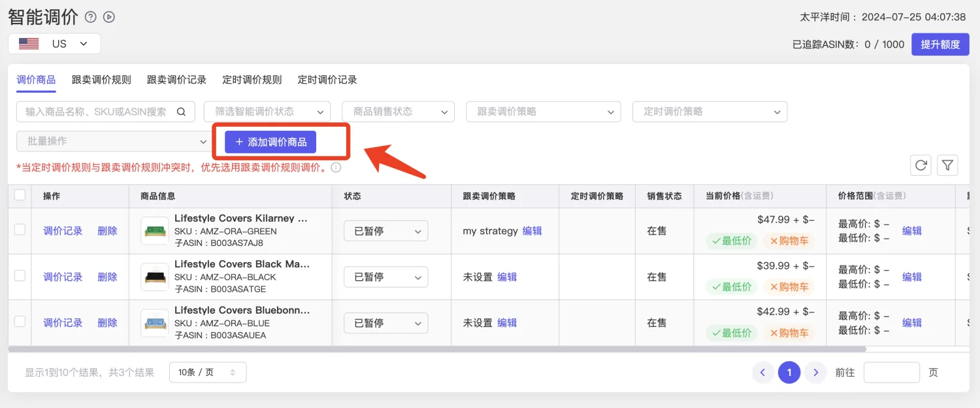
Task: Open the 10条 / 页 page size dropdown
Action: [x=208, y=372]
